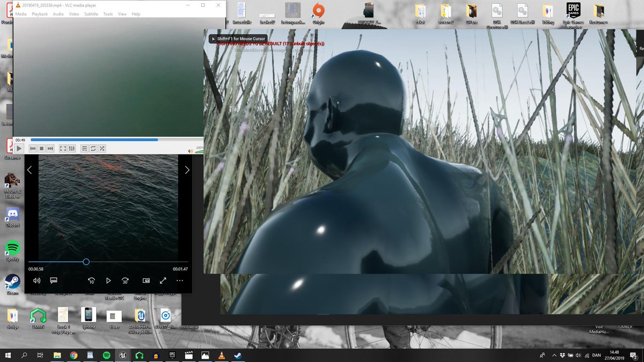Expand dark video player to fullscreen
Image resolution: width=644 pixels, height=362 pixels.
pos(163,280)
